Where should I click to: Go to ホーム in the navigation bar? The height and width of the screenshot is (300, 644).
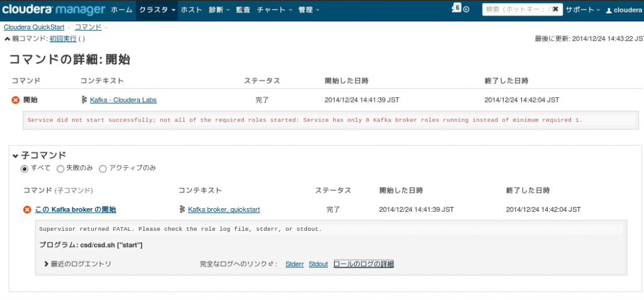point(122,10)
